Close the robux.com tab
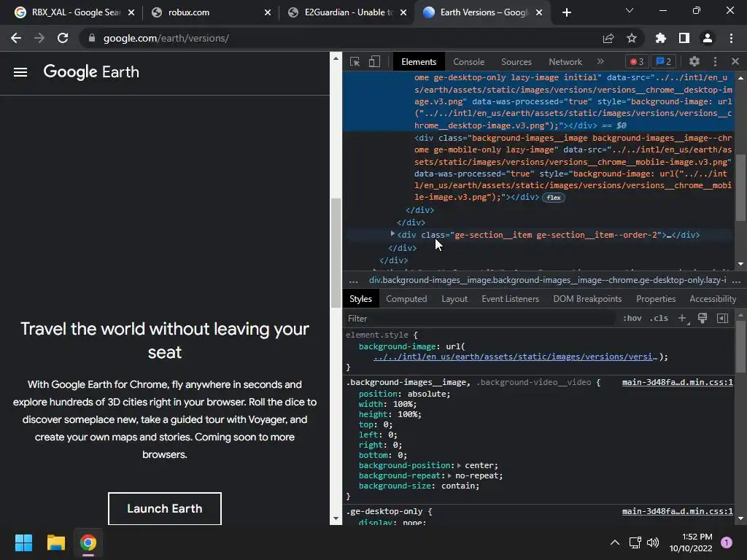 (x=268, y=12)
